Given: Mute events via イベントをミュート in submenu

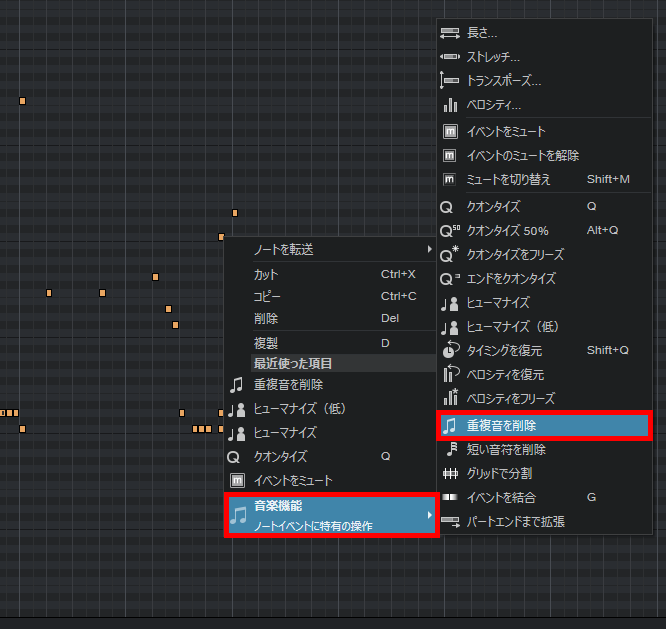Looking at the screenshot, I should [506, 131].
